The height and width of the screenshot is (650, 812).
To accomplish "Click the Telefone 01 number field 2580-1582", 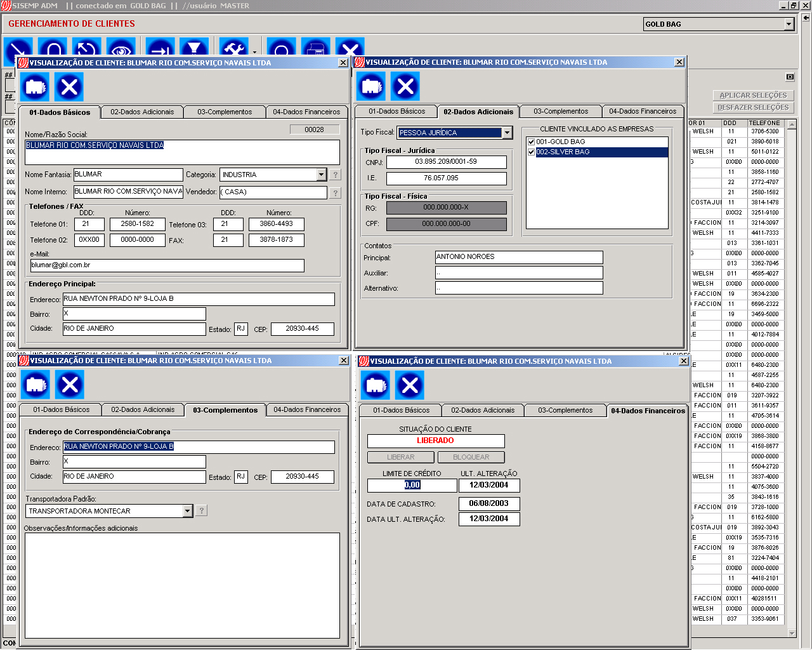I will (x=138, y=224).
